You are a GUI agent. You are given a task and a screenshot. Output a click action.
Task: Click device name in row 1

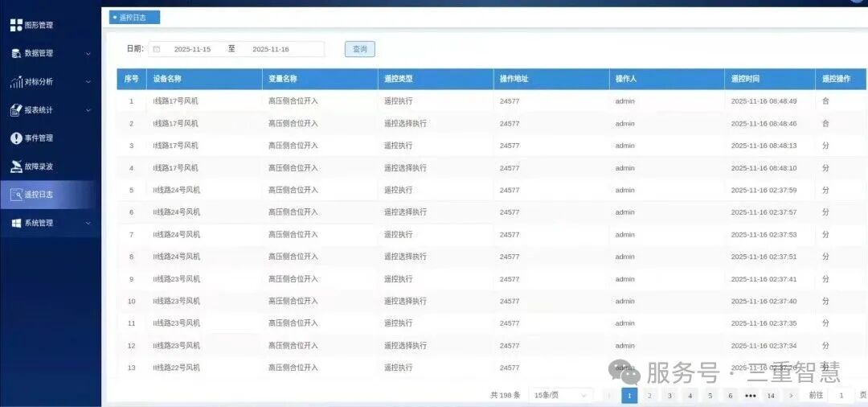pyautogui.click(x=175, y=101)
